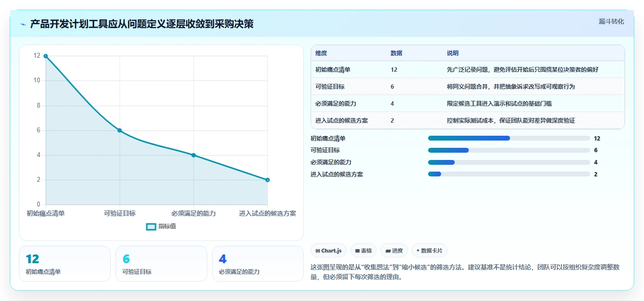Screen dimensions: 644x301
Task: Select the chart point for 可验证目标
Action: click(x=119, y=130)
